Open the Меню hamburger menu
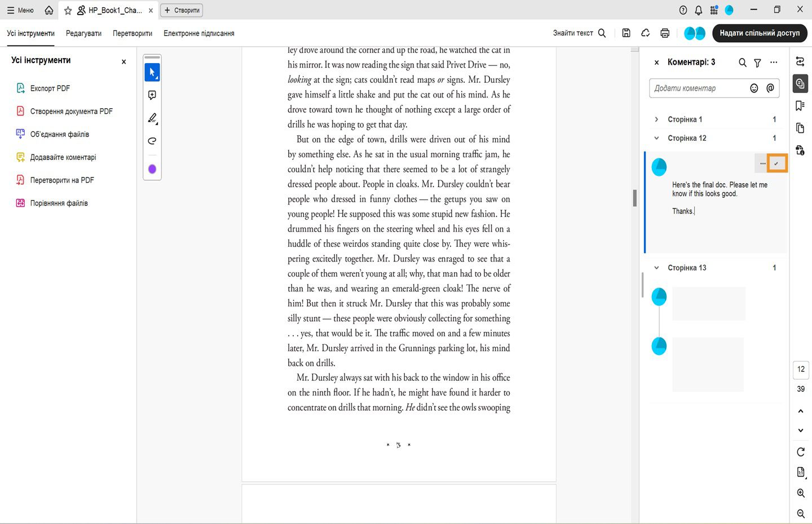This screenshot has width=812, height=524. coord(20,10)
